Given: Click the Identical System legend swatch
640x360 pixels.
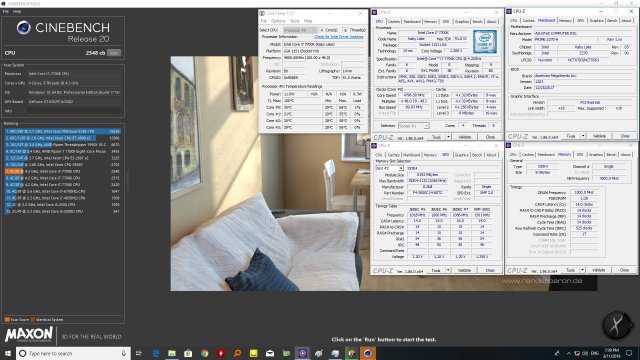Looking at the screenshot, I should (33, 320).
